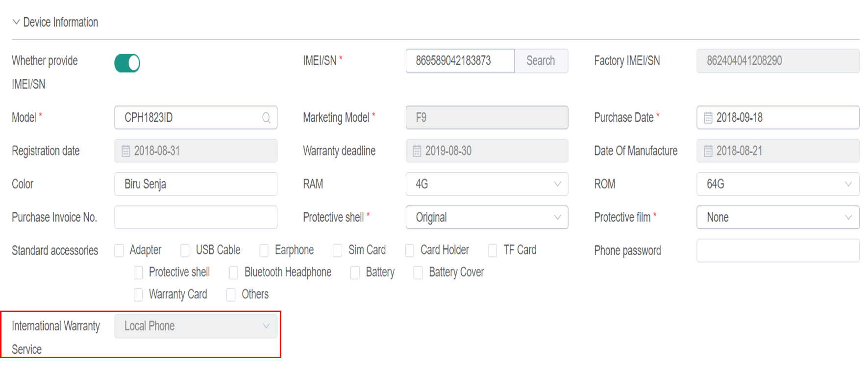Tick the USB Cable checkbox
868x368 pixels.
coord(185,251)
